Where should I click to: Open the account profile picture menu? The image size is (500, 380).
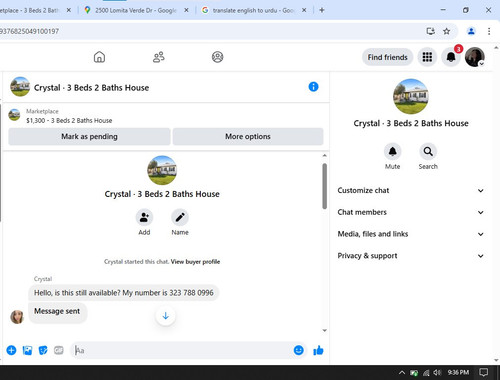click(475, 57)
